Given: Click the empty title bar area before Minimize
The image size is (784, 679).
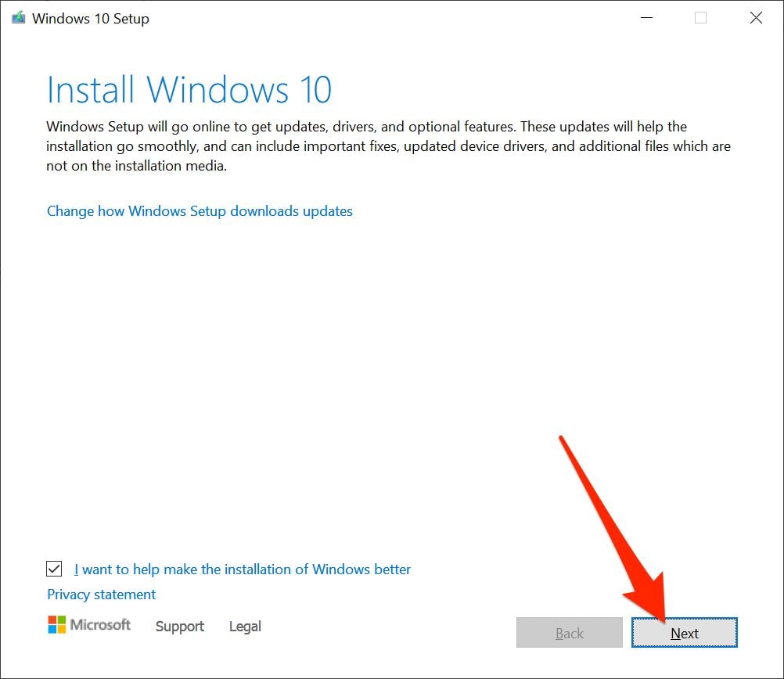Looking at the screenshot, I should tap(391, 18).
